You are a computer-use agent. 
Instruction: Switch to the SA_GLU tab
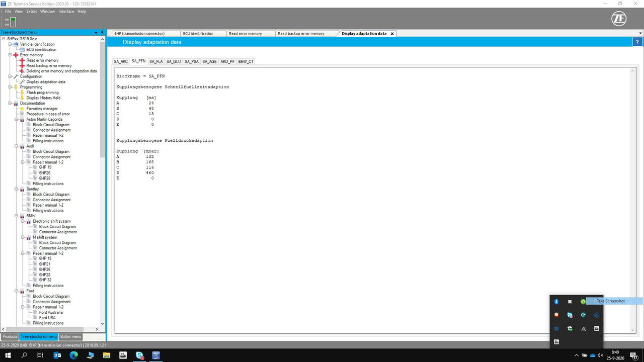click(x=174, y=61)
